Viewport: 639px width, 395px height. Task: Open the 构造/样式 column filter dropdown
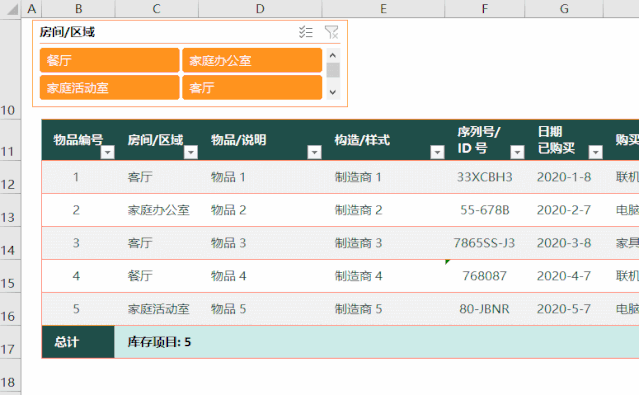point(437,152)
